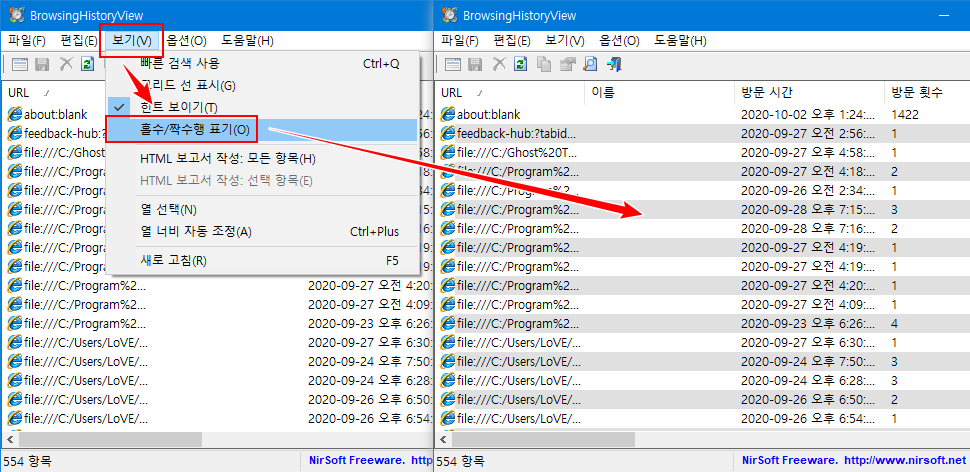Open Advanced Options icon in left window toolbar
The height and width of the screenshot is (472, 970).
point(20,64)
